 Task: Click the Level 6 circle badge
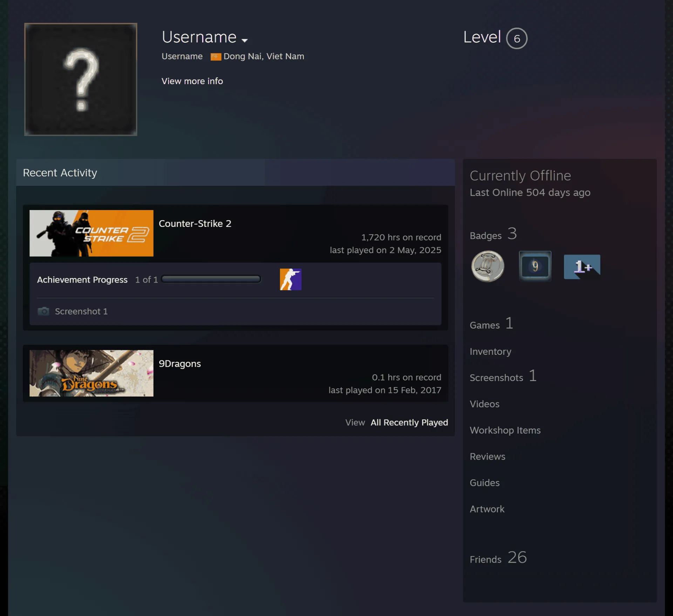516,38
